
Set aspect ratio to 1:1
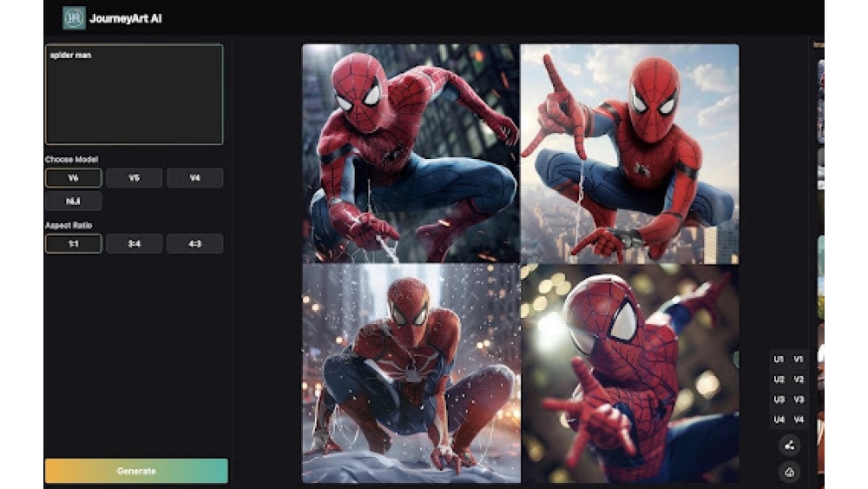[x=73, y=244]
